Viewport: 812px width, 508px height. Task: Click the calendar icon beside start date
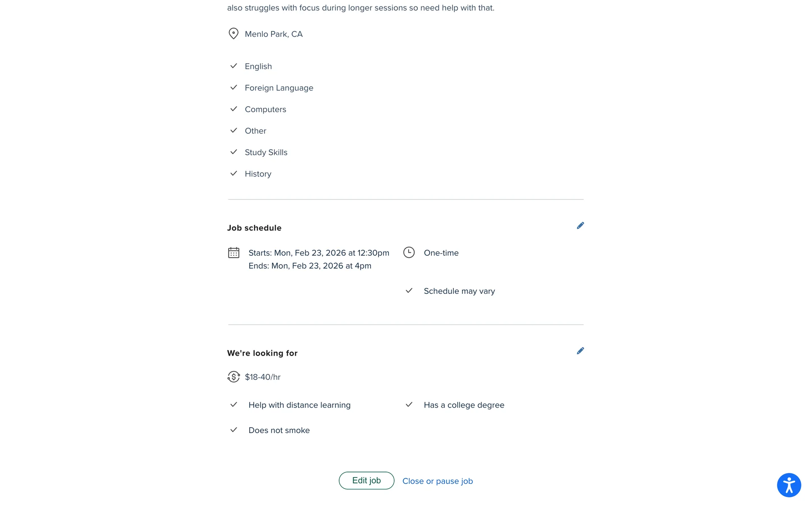coord(233,253)
